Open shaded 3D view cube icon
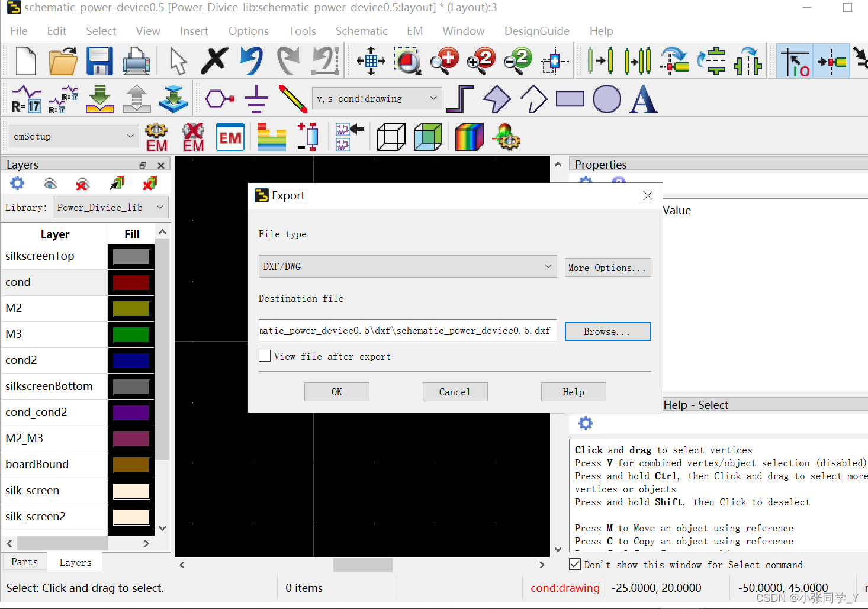This screenshot has height=609, width=868. [x=428, y=137]
